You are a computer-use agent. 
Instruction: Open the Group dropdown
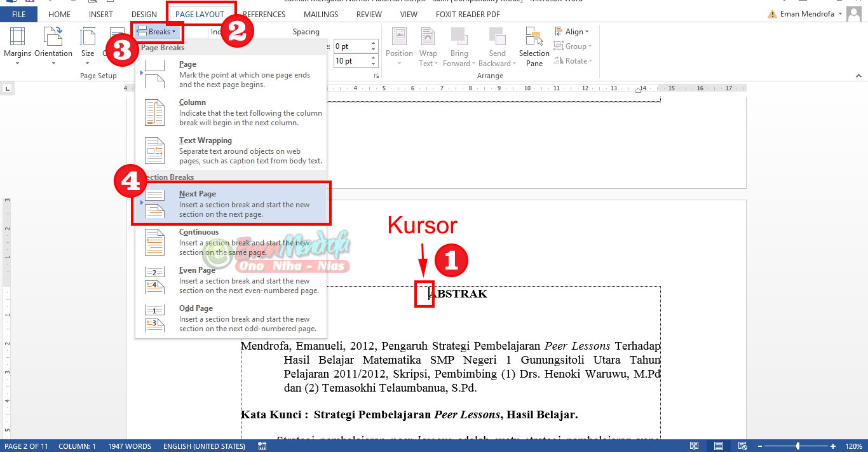coord(573,46)
